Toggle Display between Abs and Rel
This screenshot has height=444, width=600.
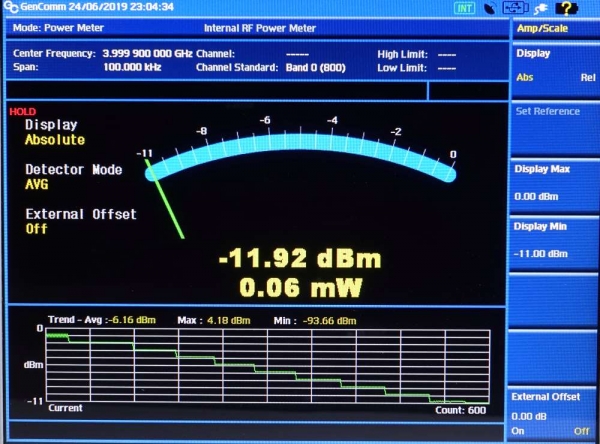[554, 66]
